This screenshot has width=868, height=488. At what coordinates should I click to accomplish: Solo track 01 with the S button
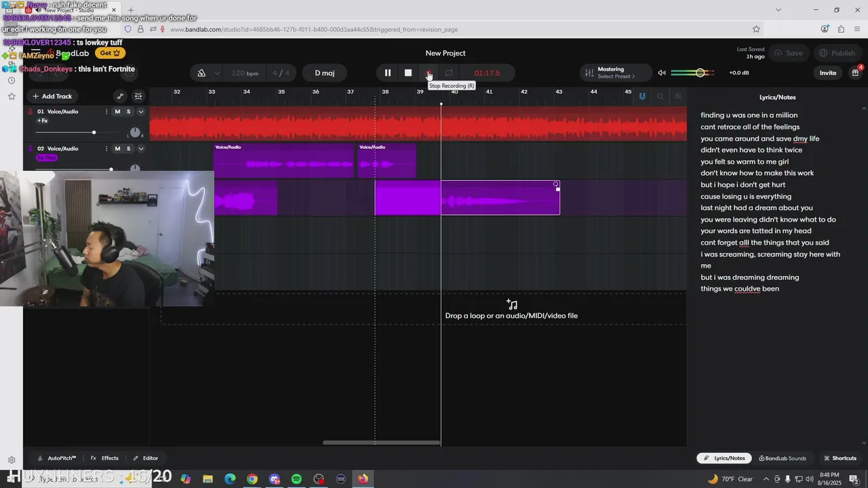point(128,111)
